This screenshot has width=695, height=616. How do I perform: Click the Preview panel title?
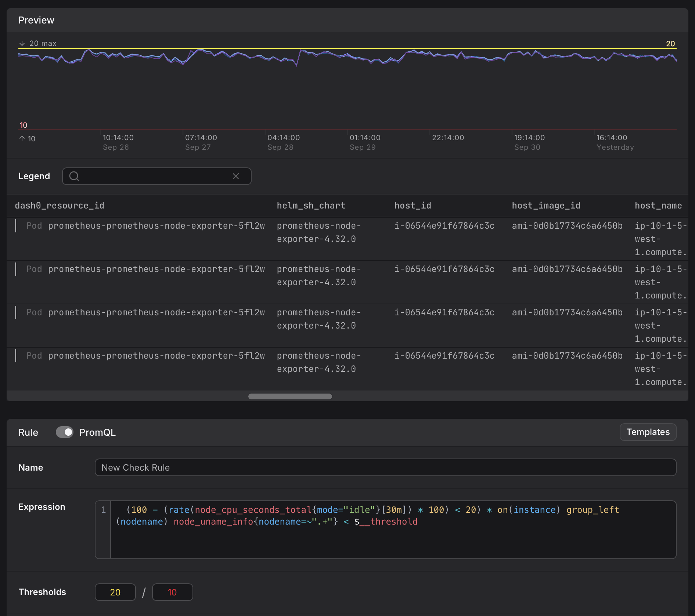36,20
